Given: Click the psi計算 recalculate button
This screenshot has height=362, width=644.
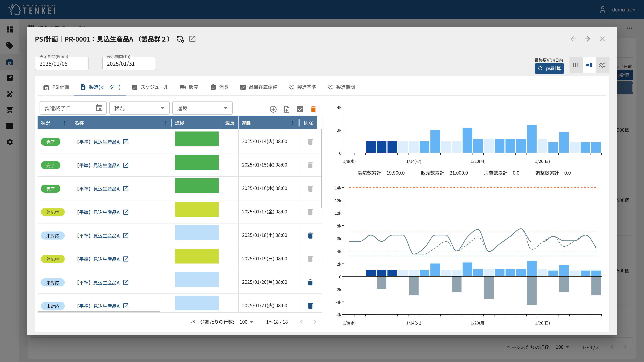Looking at the screenshot, I should [x=549, y=69].
